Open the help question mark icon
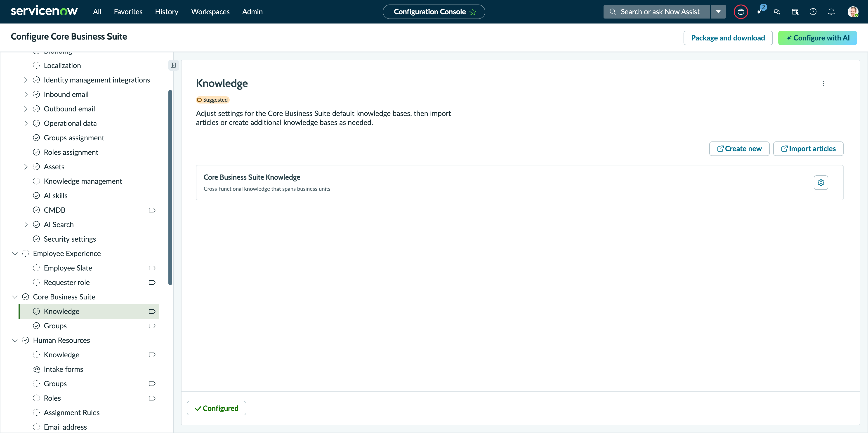Viewport: 868px width, 433px height. pyautogui.click(x=813, y=12)
